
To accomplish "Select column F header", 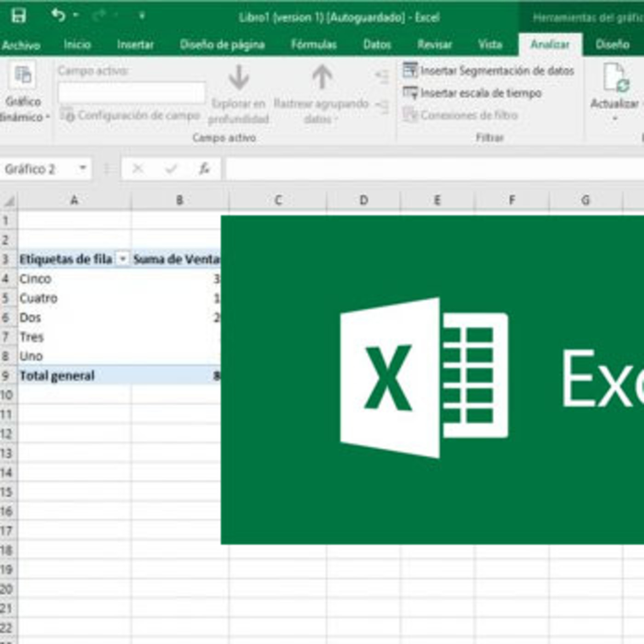I will 512,200.
